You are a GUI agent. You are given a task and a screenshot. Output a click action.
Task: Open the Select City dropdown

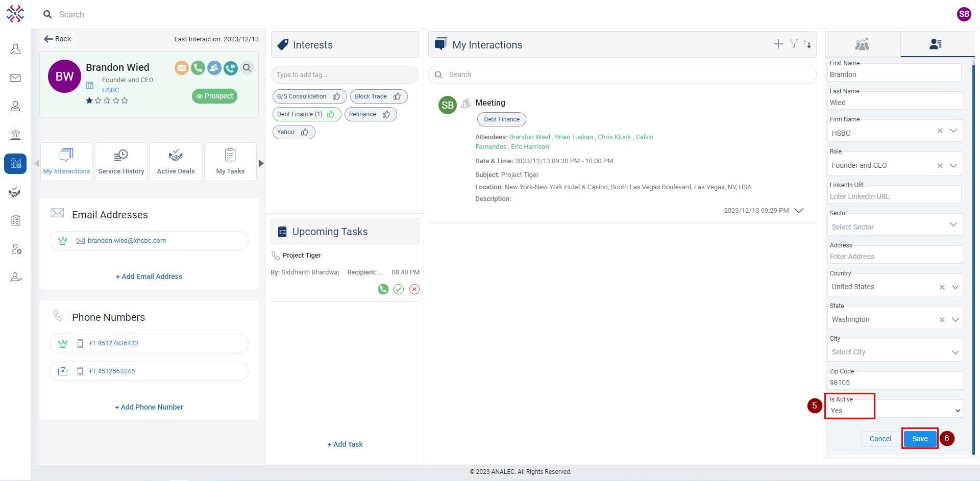(x=955, y=352)
